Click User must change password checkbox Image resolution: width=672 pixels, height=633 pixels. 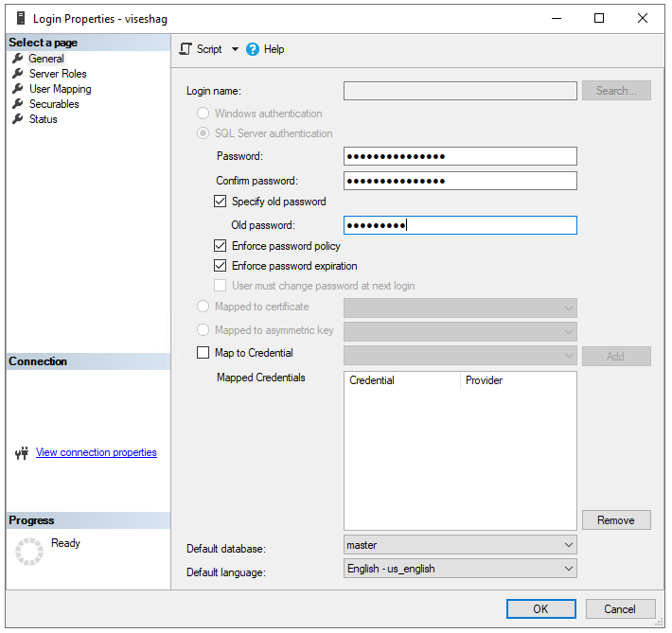220,286
